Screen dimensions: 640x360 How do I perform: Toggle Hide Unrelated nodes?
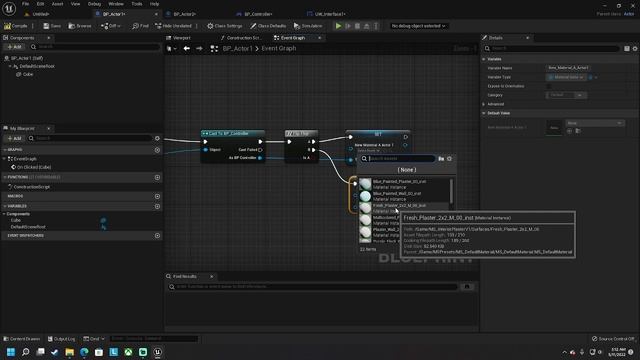[173, 26]
